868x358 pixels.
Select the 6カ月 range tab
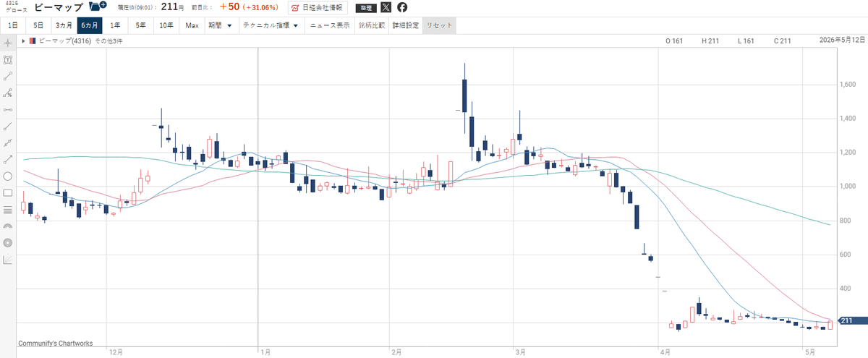[90, 25]
